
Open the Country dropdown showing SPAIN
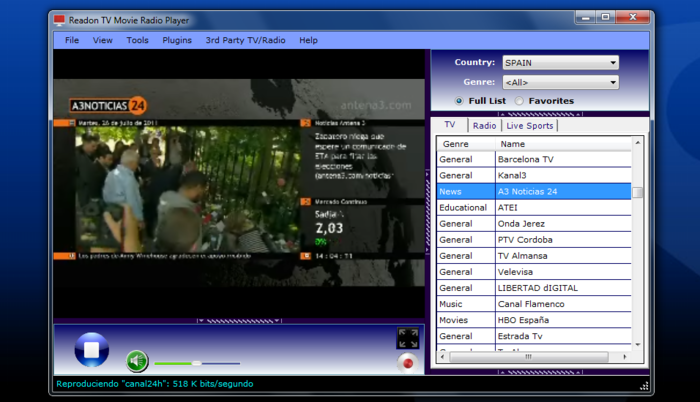click(560, 62)
